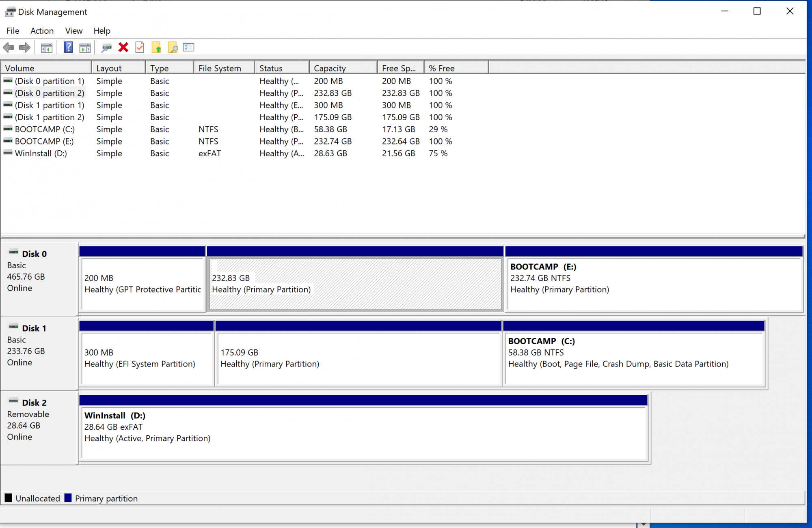Click the folder with magnifier Explore icon

[x=173, y=48]
